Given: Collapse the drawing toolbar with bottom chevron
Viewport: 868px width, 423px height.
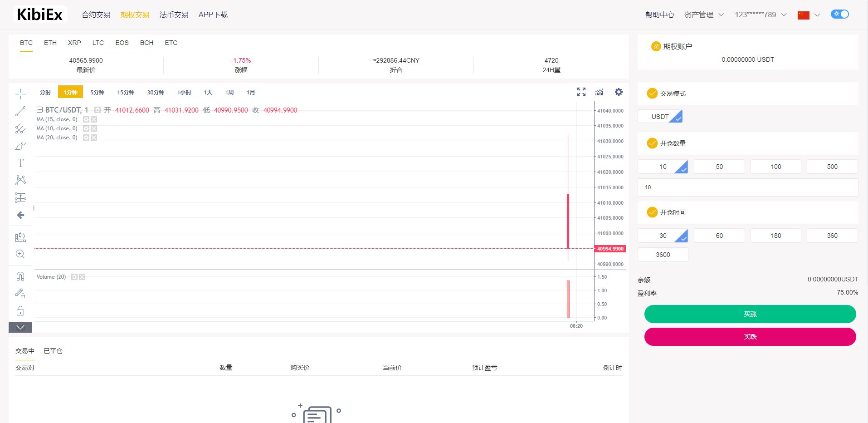Looking at the screenshot, I should [20, 327].
